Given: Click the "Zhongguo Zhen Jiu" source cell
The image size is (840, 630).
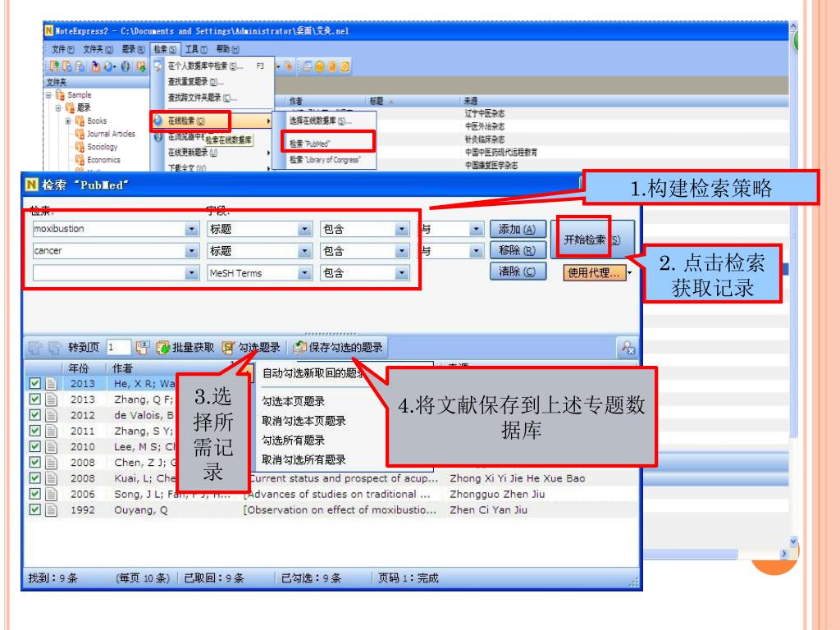Looking at the screenshot, I should (x=497, y=494).
